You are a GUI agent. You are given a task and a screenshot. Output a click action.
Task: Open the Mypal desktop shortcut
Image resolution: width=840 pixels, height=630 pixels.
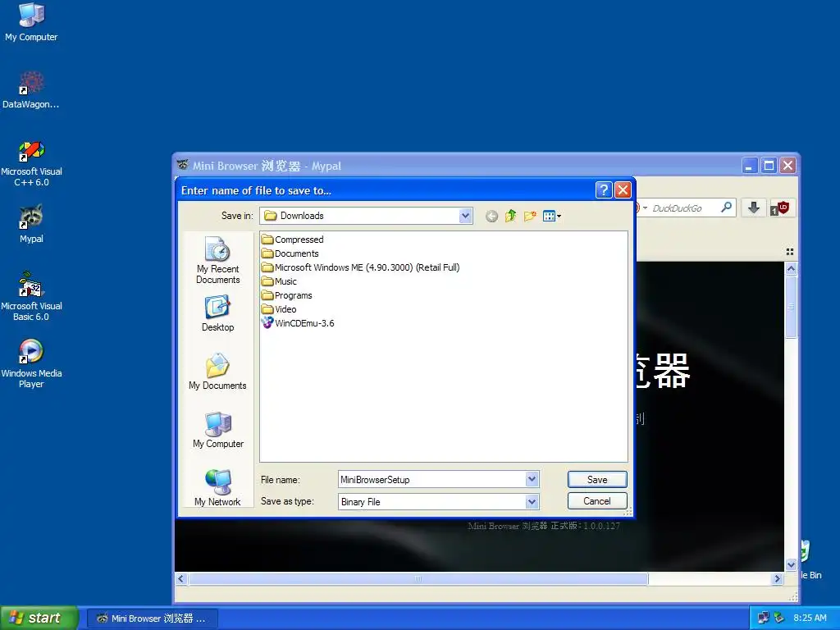tap(31, 224)
